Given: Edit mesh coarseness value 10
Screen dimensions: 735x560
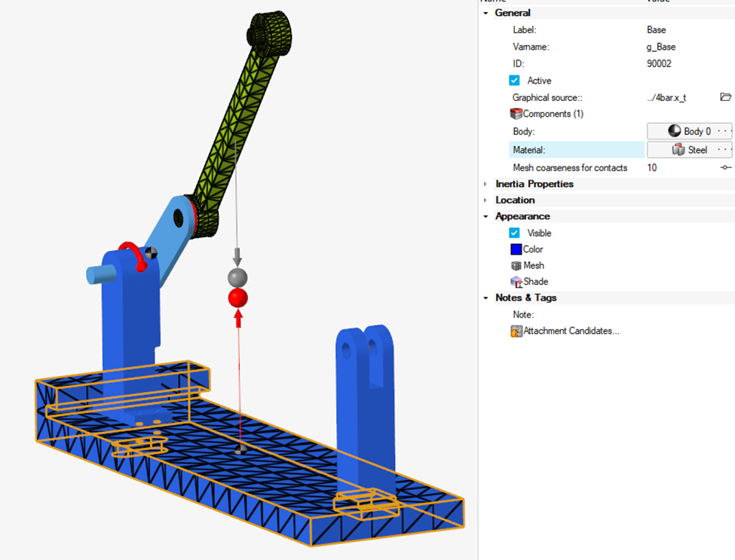Looking at the screenshot, I should pos(652,168).
